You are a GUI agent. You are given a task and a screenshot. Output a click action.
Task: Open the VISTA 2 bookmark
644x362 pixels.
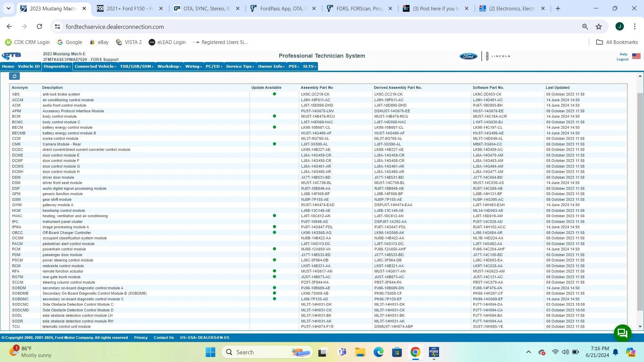[129, 42]
